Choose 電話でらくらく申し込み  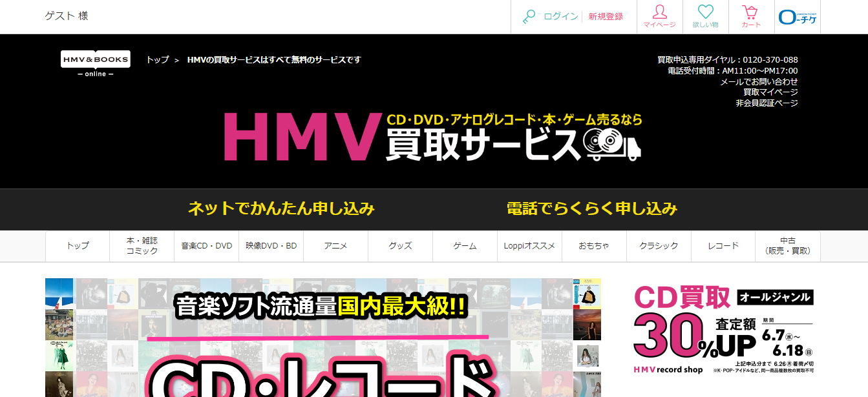[x=591, y=209]
